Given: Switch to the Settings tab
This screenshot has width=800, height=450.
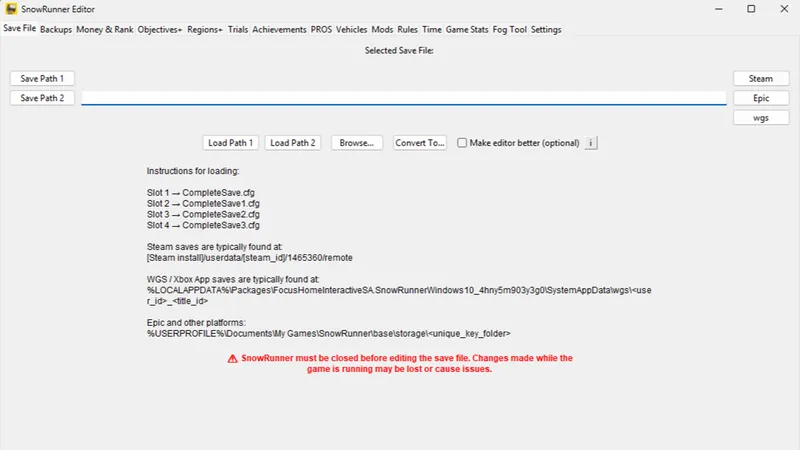Looking at the screenshot, I should coord(546,30).
